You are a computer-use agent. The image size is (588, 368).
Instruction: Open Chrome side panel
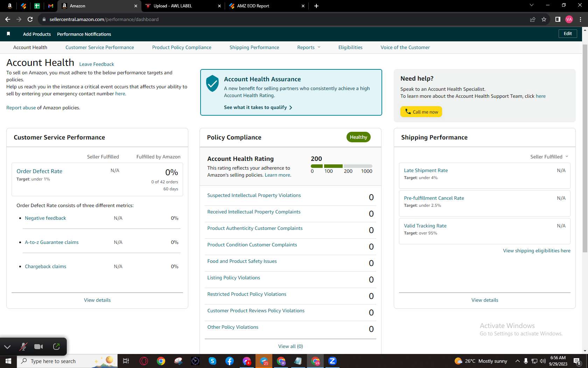[x=558, y=19]
